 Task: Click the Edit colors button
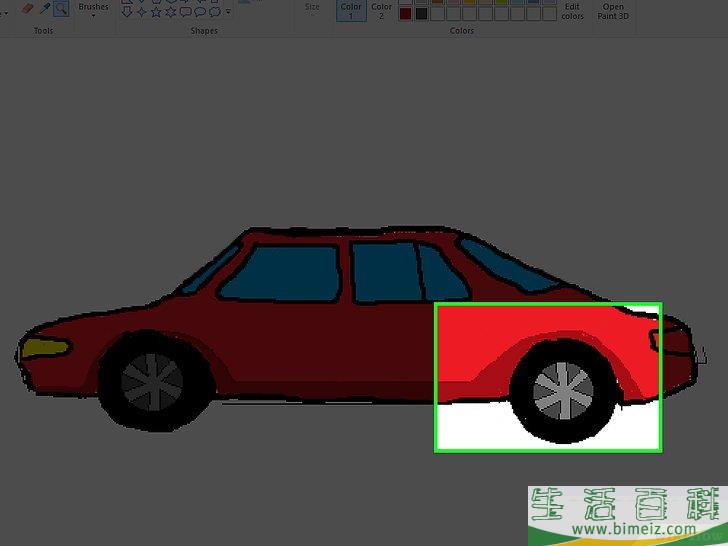point(572,11)
